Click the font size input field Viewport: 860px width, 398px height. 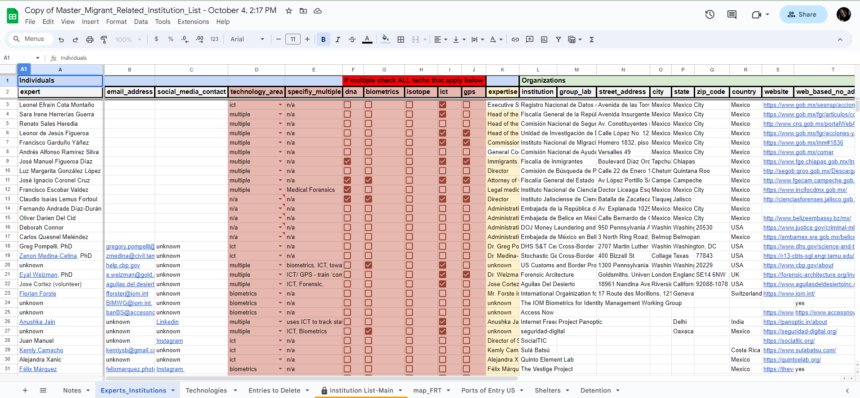pos(293,39)
